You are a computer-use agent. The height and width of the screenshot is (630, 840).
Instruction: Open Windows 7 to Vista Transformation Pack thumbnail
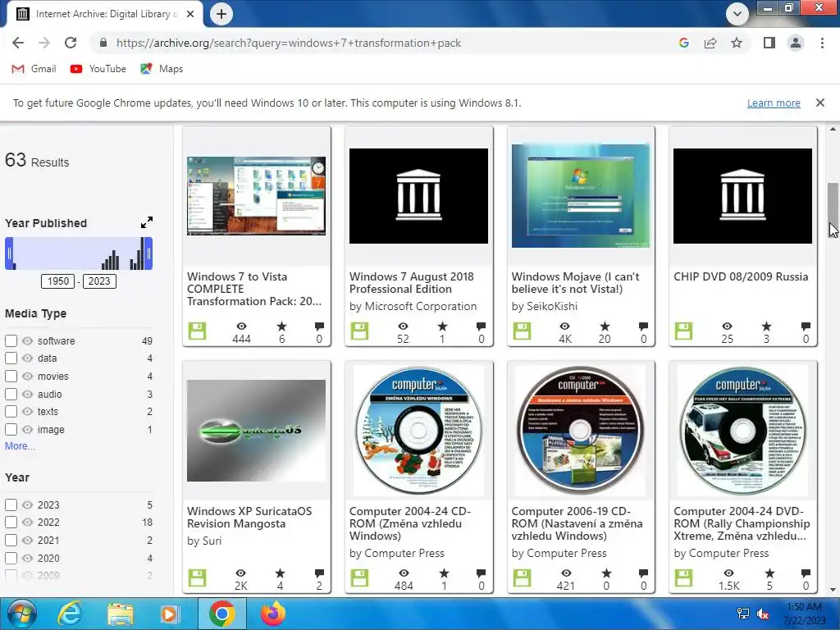point(256,196)
